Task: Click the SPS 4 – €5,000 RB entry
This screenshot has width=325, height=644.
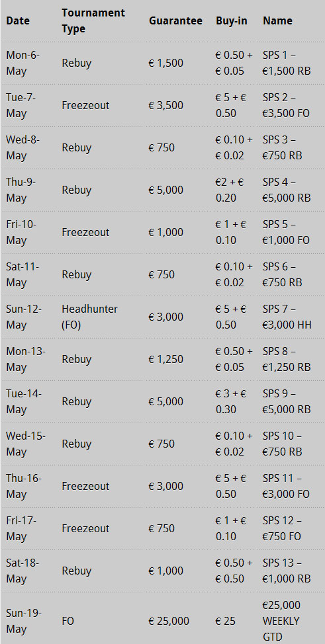Action: coord(287,190)
